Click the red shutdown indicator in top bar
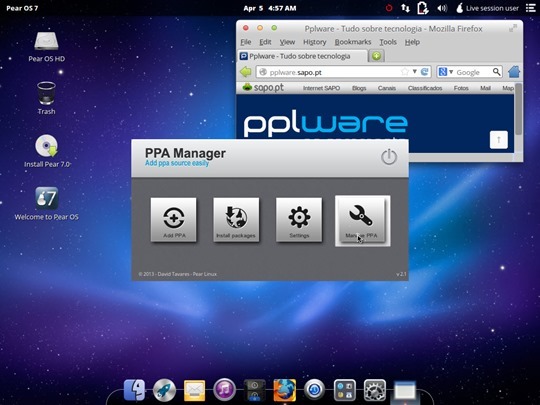 (x=389, y=8)
